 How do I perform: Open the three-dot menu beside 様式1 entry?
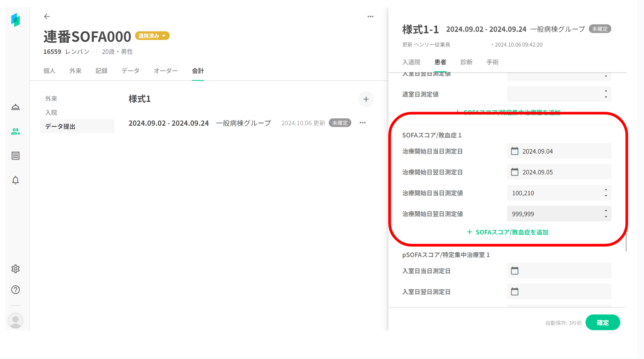coord(363,123)
